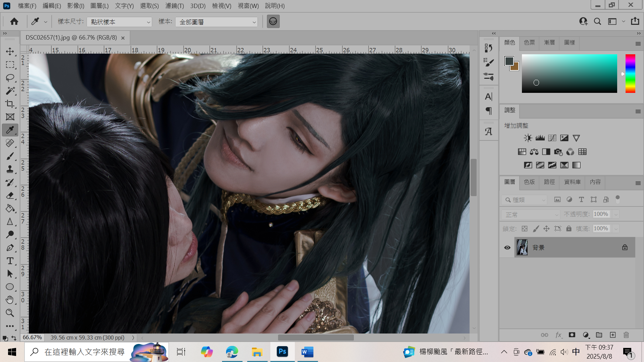This screenshot has width=644, height=362.
Task: Create a new layer
Action: [613, 335]
